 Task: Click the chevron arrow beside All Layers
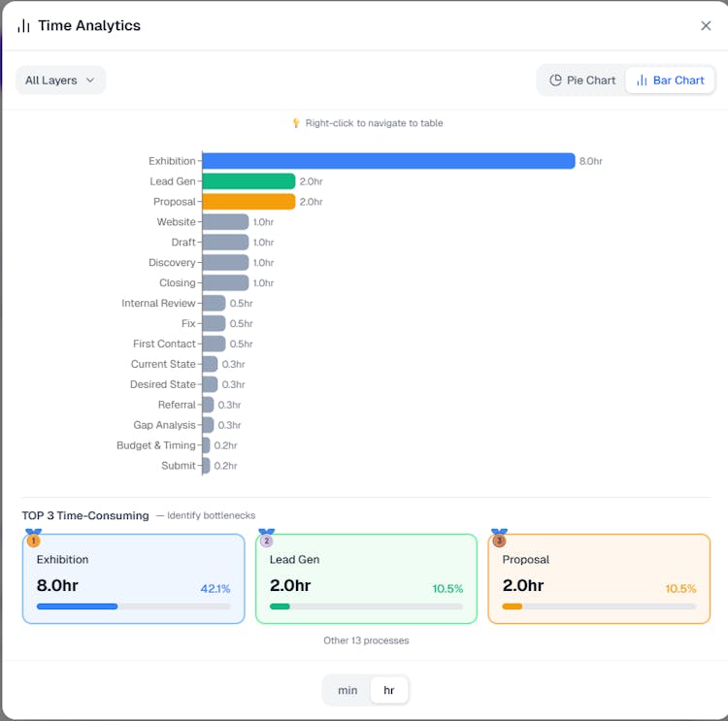pyautogui.click(x=90, y=81)
